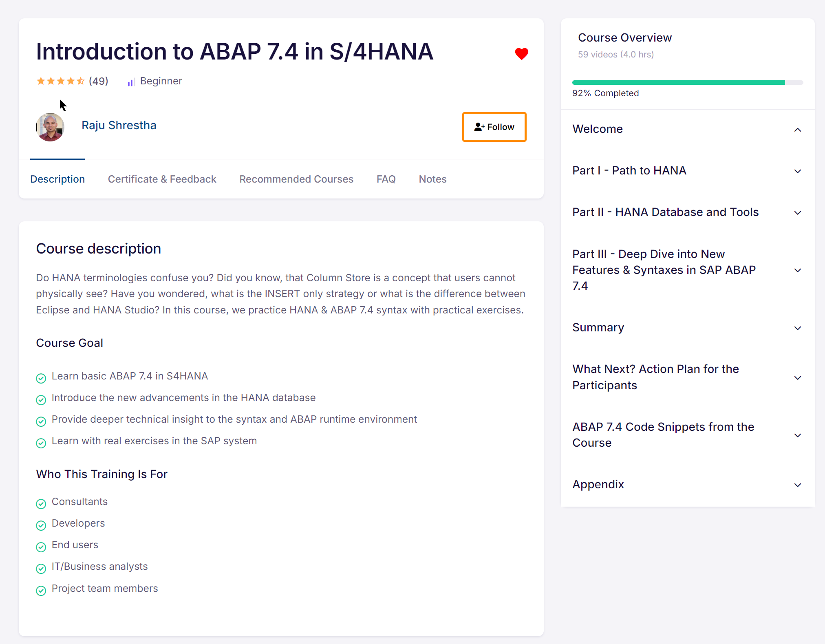Click the checkmark icon next to Consultants
Image resolution: width=825 pixels, height=644 pixels.
(x=41, y=504)
